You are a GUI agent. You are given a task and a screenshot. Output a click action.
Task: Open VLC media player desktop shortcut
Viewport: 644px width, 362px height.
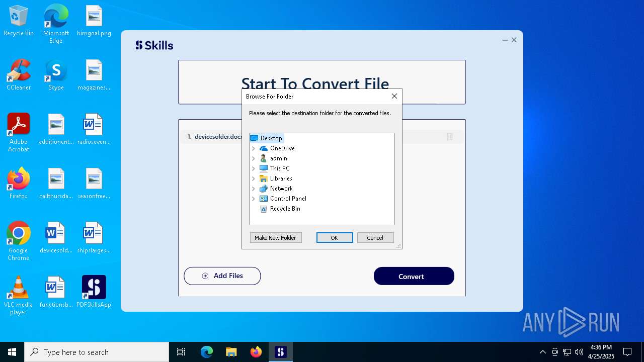(19, 296)
